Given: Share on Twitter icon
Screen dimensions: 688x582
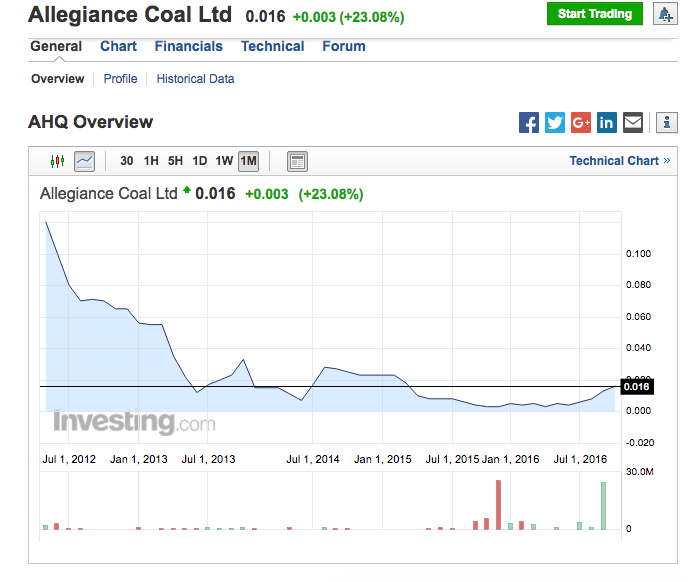Looking at the screenshot, I should 555,122.
